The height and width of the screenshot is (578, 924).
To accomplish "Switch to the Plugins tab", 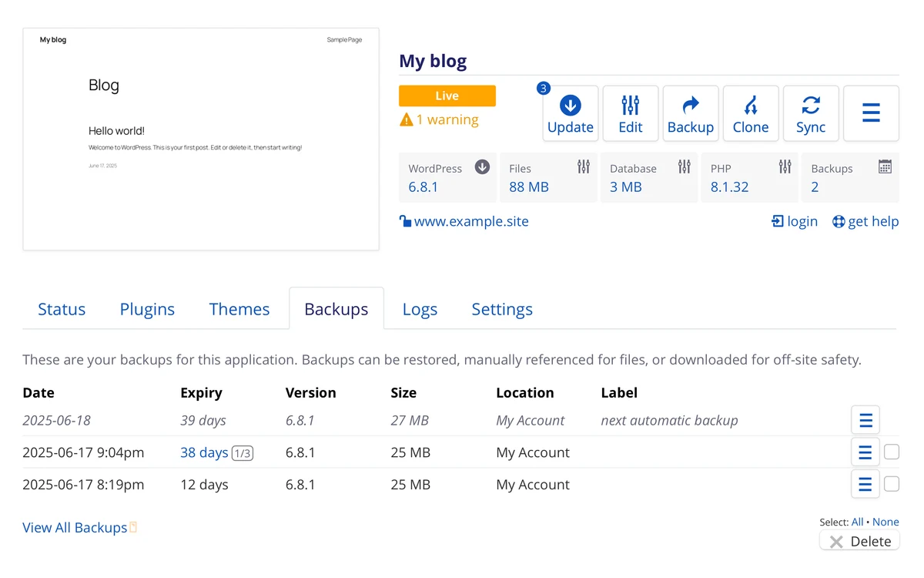I will (147, 309).
